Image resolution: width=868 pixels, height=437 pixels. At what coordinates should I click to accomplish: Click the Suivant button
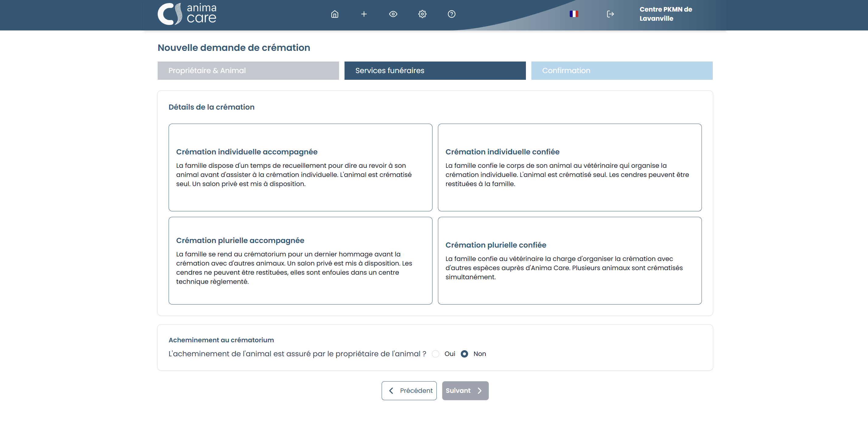pos(465,390)
